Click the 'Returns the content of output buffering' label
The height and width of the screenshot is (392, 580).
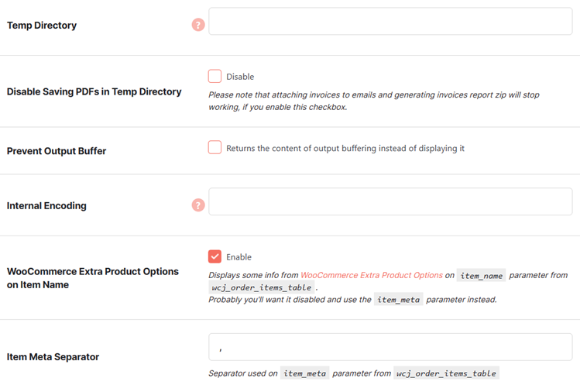coord(345,149)
